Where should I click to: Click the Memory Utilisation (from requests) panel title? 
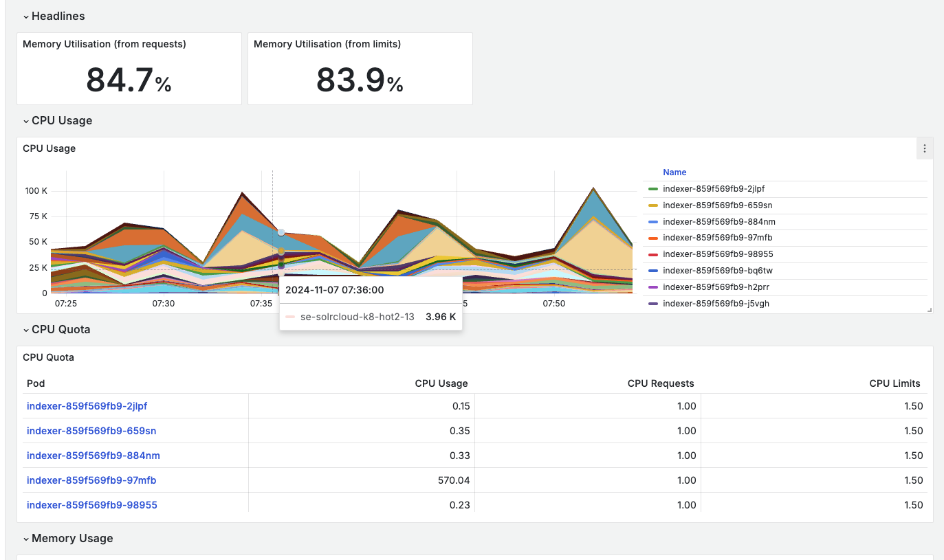[x=105, y=44]
